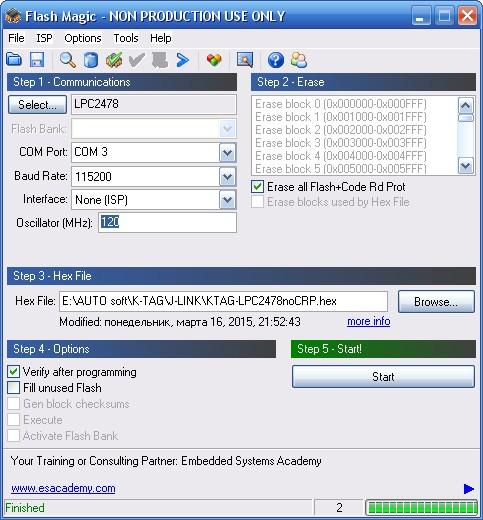Toggle Erase all Flash+Code Rd Prot
This screenshot has height=520, width=483.
pos(257,187)
